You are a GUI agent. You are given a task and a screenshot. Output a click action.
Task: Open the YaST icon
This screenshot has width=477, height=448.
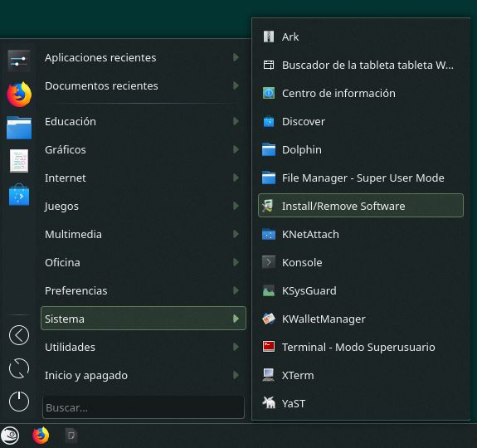coord(269,403)
